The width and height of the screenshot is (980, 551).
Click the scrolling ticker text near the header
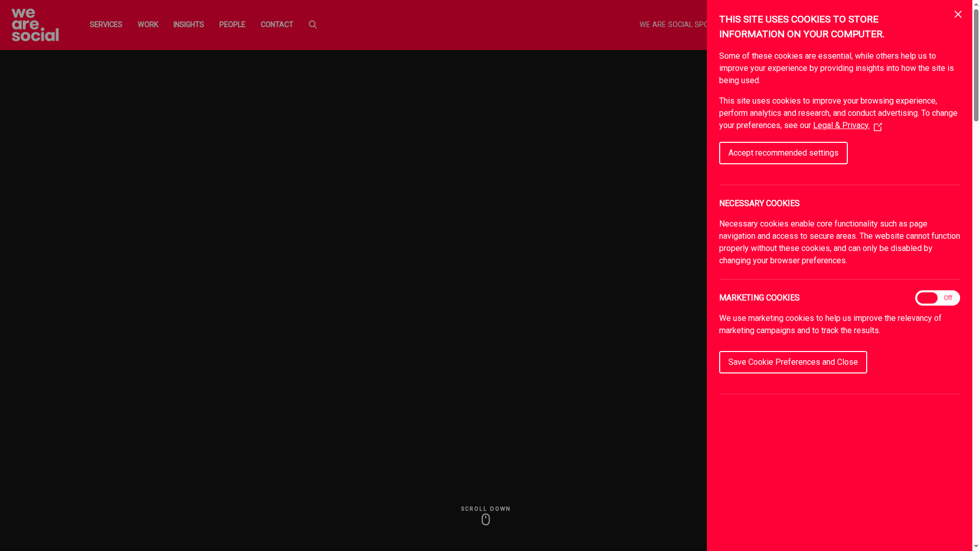[x=673, y=24]
